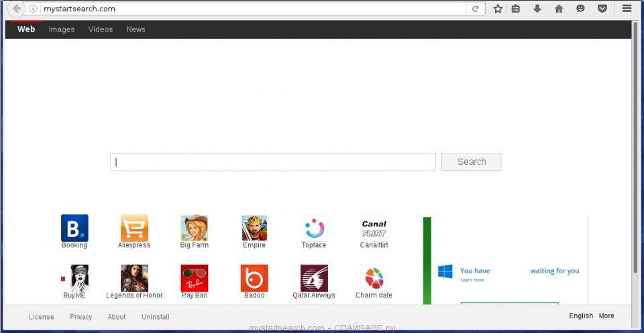Open the Qatar Airways shortcut icon
The image size is (644, 333).
coord(314,278)
